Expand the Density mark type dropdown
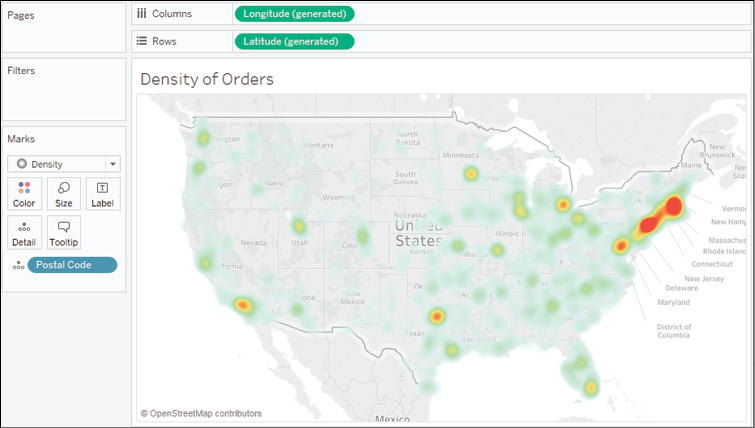The width and height of the screenshot is (755, 428). (113, 164)
